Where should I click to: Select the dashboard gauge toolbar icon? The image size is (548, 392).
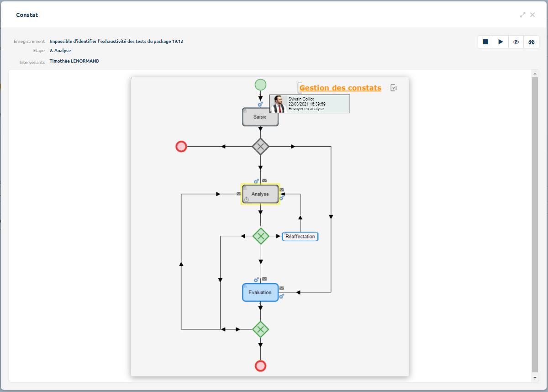(x=531, y=42)
